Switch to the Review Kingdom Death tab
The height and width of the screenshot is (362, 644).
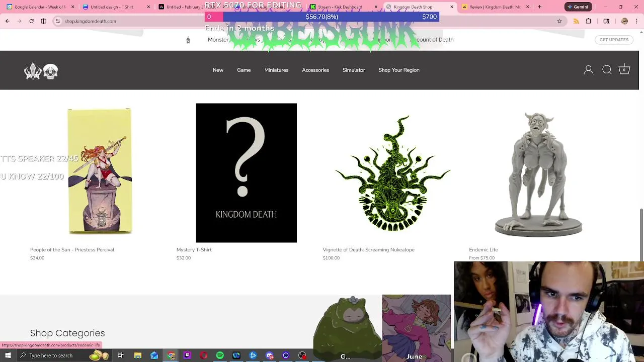(x=495, y=7)
